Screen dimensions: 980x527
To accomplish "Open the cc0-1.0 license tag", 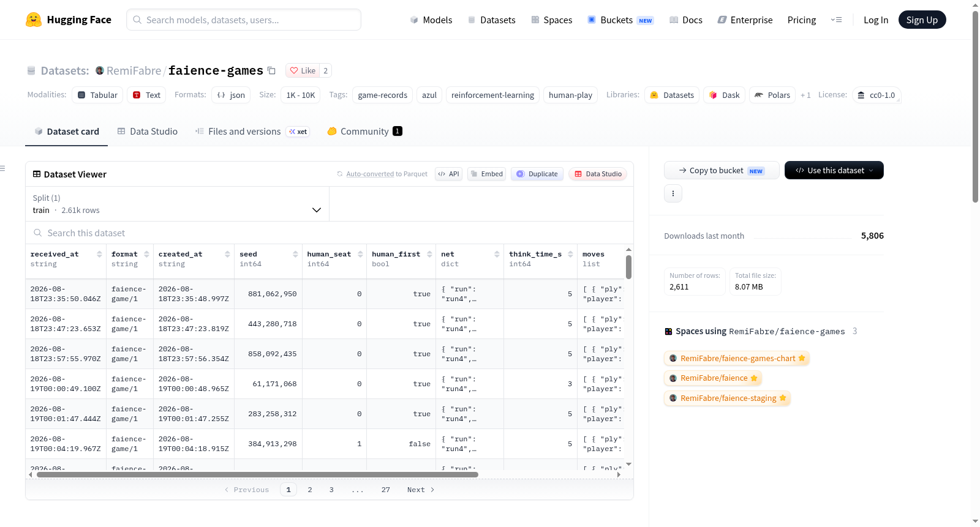I will pyautogui.click(x=876, y=95).
